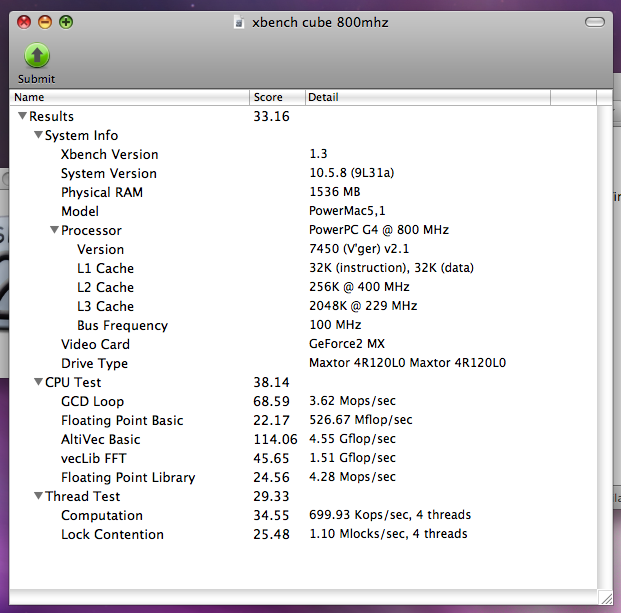The image size is (621, 613).
Task: Sort by the Name column header
Action: click(x=130, y=97)
